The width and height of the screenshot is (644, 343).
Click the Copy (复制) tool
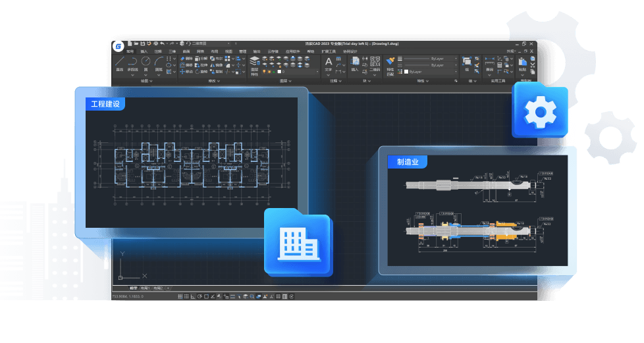coord(217,72)
